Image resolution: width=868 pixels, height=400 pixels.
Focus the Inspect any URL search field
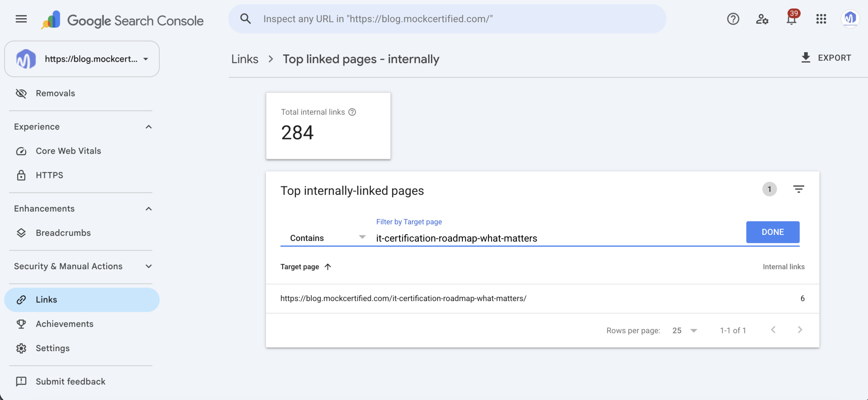click(x=448, y=19)
